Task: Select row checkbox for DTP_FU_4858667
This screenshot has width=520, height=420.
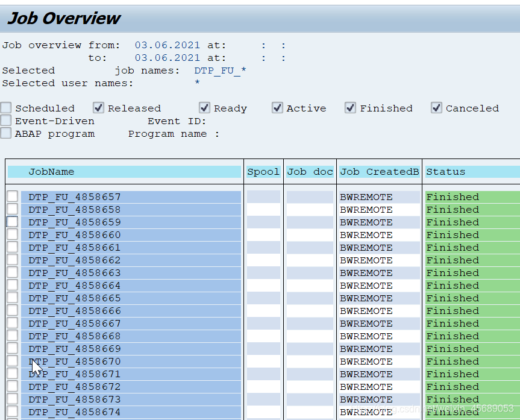Action: [x=12, y=323]
